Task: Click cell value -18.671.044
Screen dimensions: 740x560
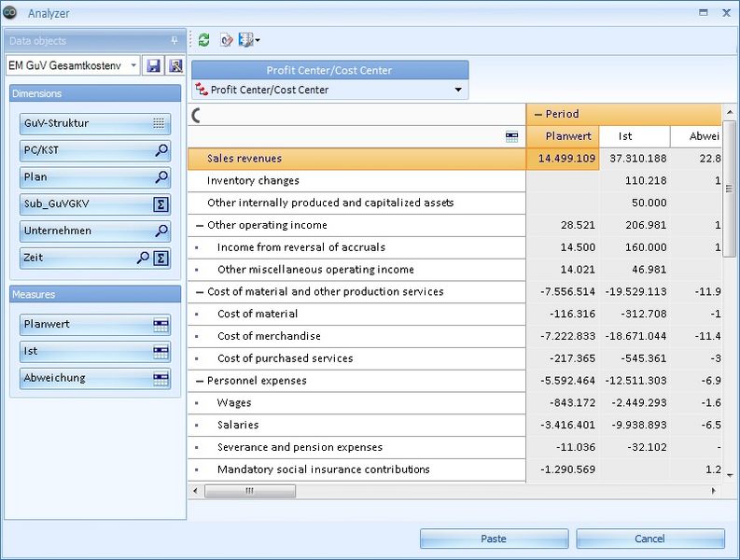Action: pyautogui.click(x=635, y=336)
